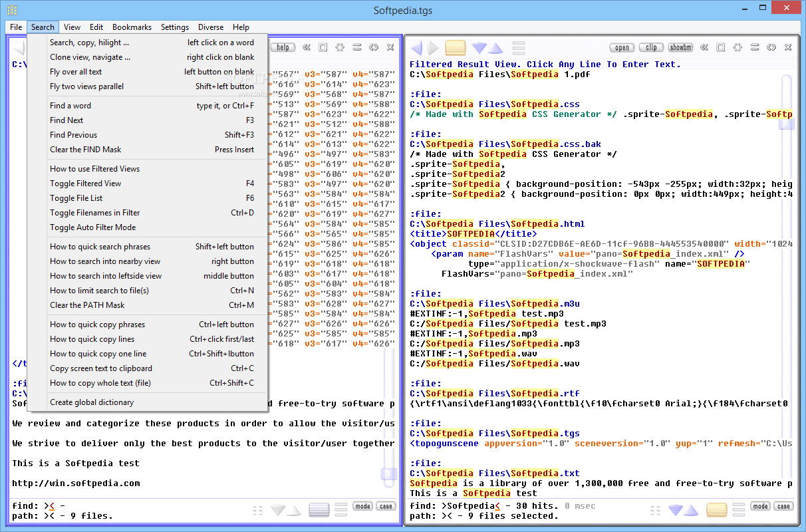806x532 pixels.
Task: Open the Bookmarks menu
Action: coord(132,27)
